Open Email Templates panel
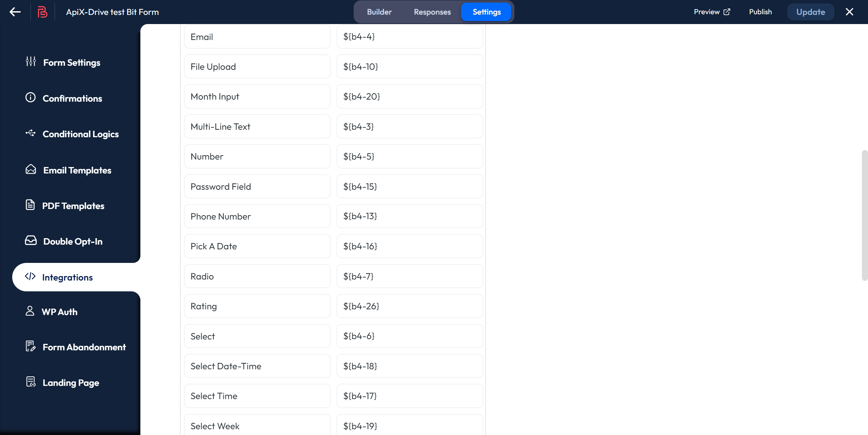The height and width of the screenshot is (435, 868). point(77,170)
